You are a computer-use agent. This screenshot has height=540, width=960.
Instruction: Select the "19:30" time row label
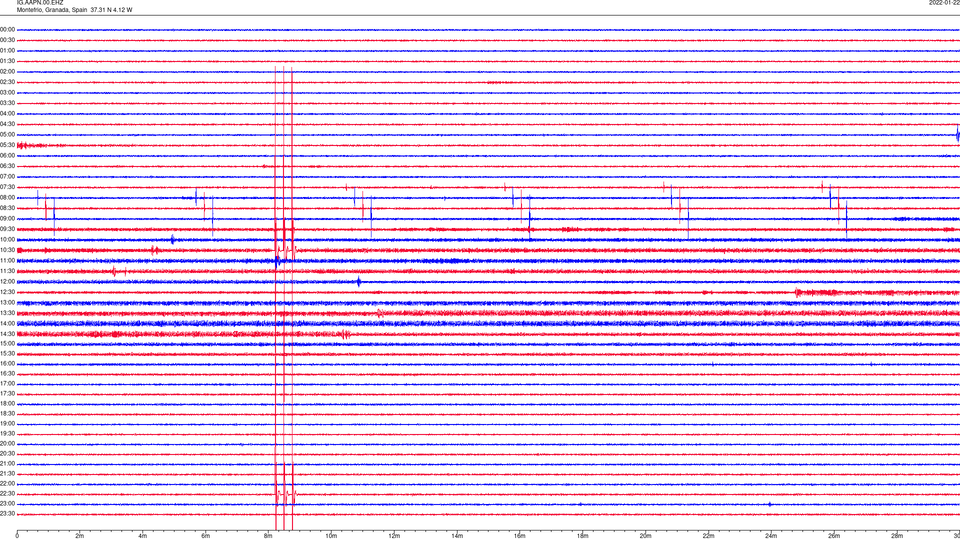pyautogui.click(x=7, y=433)
